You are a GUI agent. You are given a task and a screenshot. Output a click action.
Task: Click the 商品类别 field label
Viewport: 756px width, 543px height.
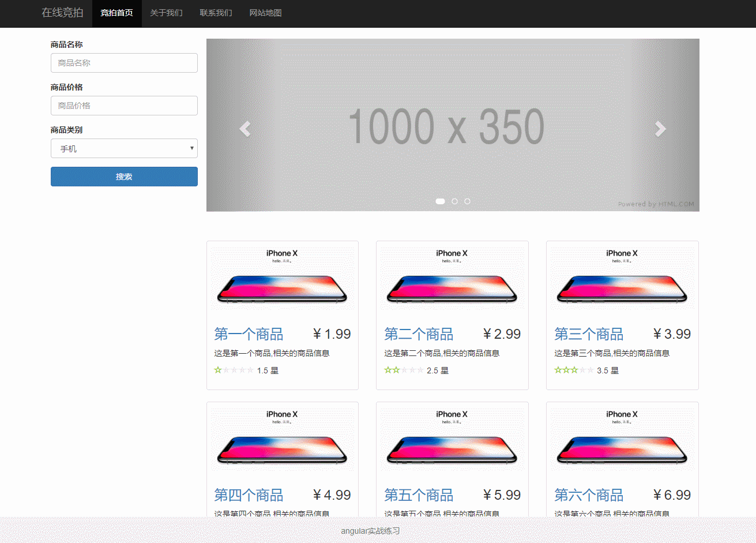point(67,130)
